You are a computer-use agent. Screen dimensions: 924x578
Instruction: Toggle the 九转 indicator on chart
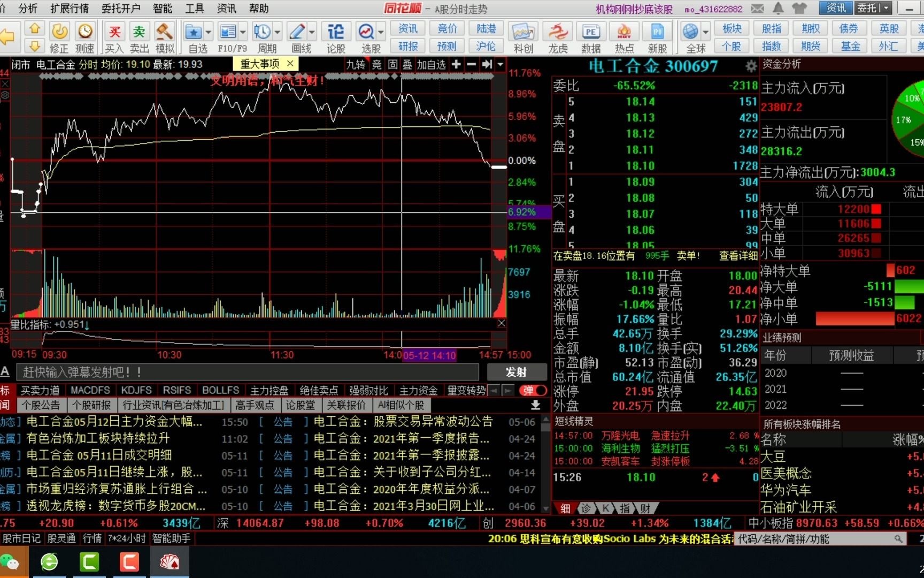click(x=356, y=65)
